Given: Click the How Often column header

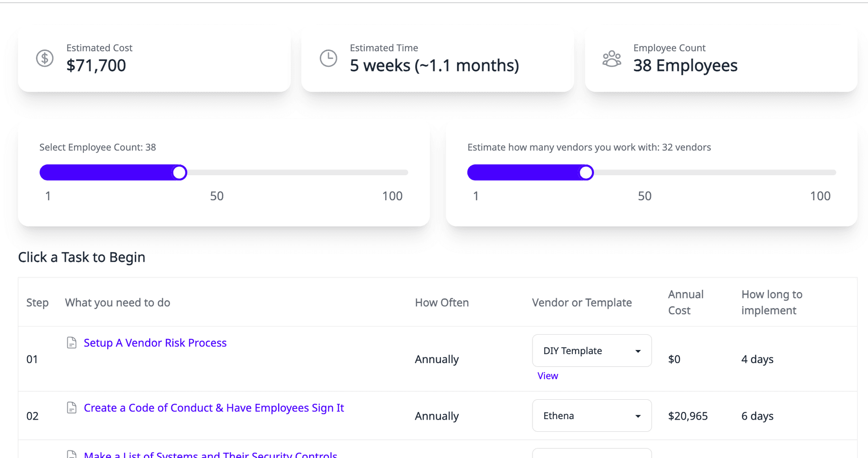Looking at the screenshot, I should (x=442, y=302).
